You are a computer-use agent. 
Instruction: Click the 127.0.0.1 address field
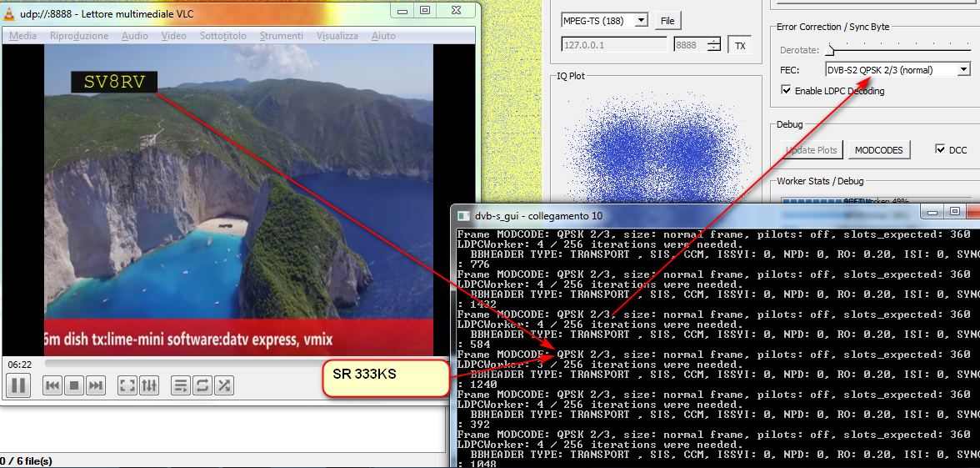coord(614,45)
